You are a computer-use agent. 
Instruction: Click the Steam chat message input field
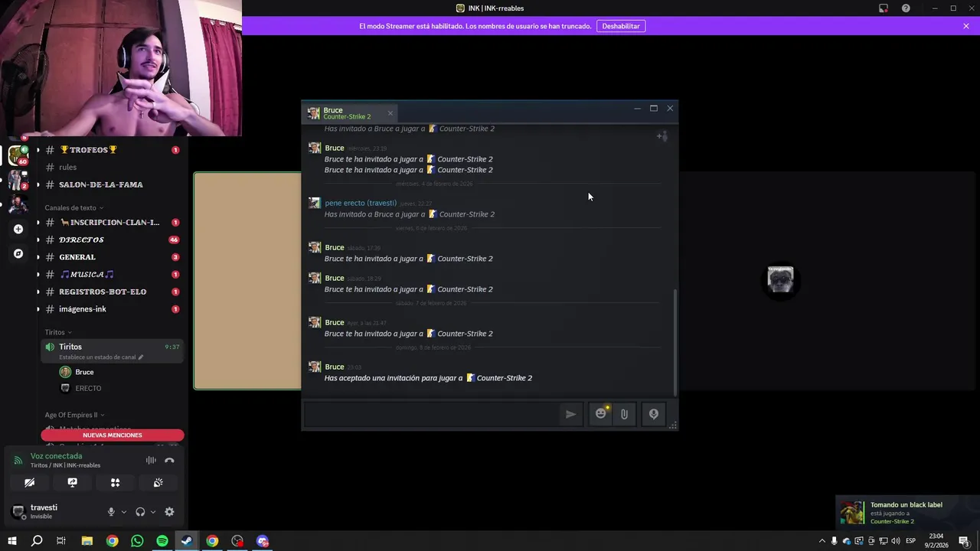click(432, 414)
